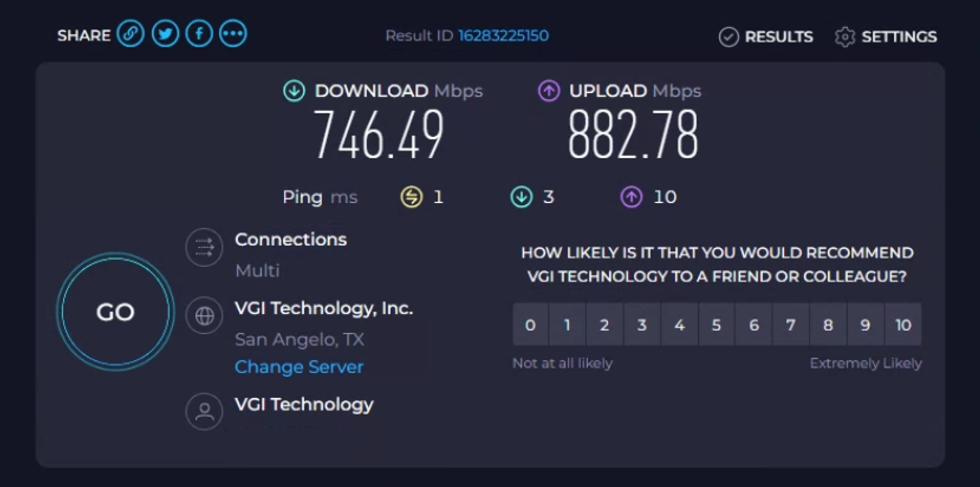This screenshot has width=980, height=487.
Task: Open Results history via the checkmark icon
Action: (x=728, y=37)
